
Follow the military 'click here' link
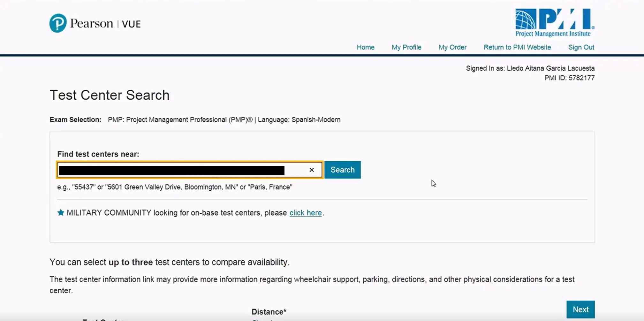point(305,213)
